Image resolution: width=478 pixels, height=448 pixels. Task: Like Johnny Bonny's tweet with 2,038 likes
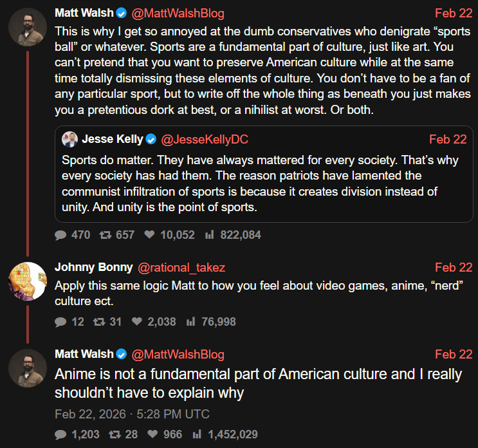click(136, 321)
